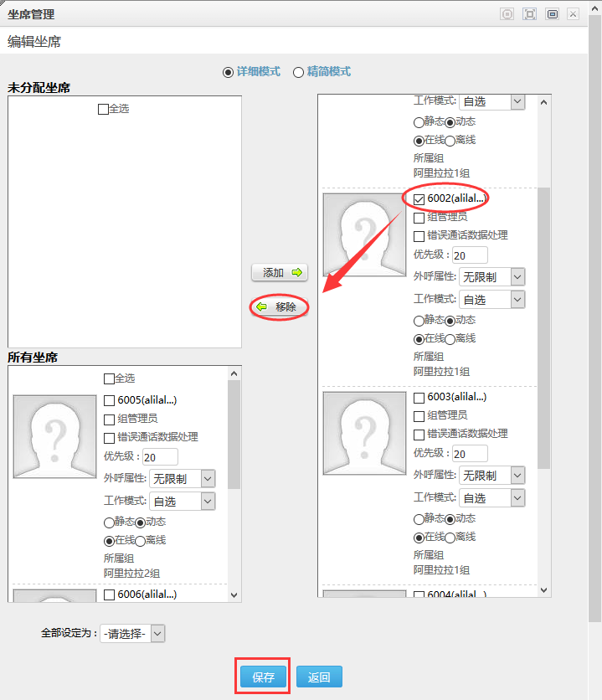Click the circular stop icon in title bar

(x=507, y=14)
